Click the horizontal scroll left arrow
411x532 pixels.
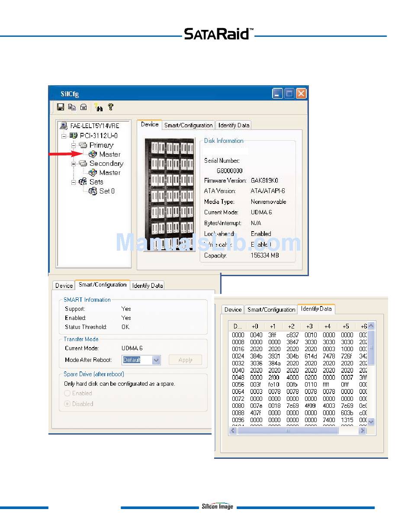(233, 431)
